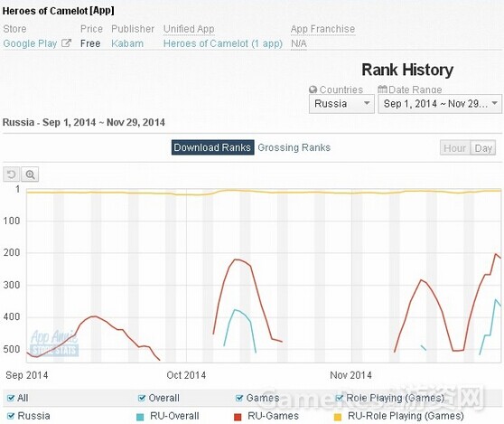
Task: Toggle the Russia checkbox
Action: coord(11,416)
